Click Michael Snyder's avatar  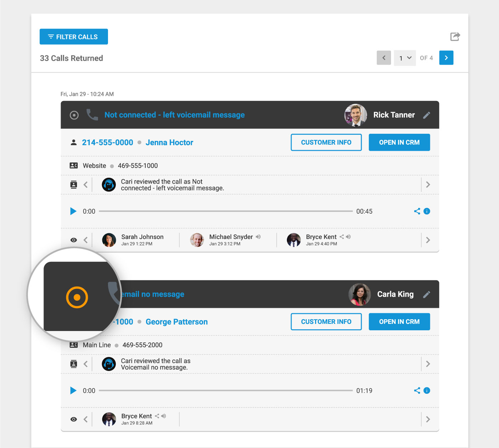(x=197, y=240)
